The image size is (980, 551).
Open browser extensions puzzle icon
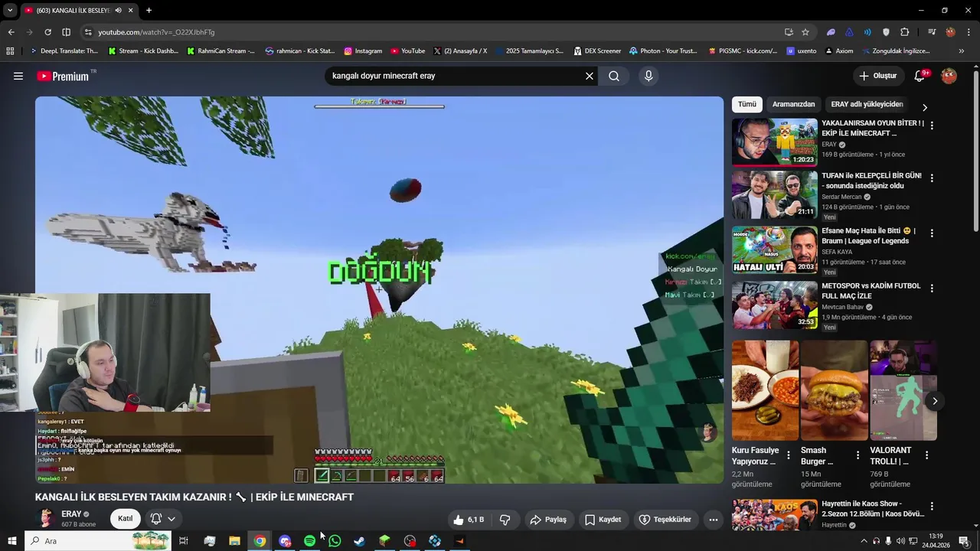tap(905, 32)
